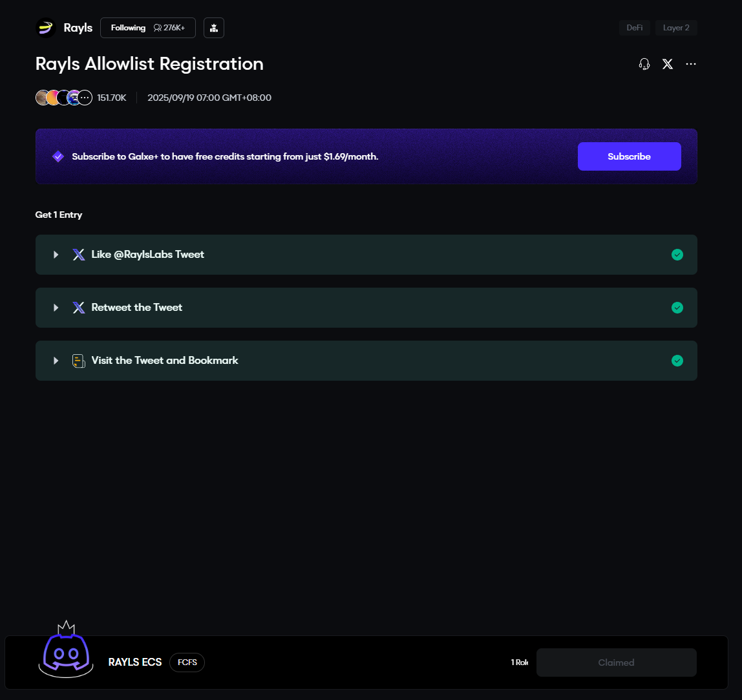Click green checkmark on Like Tweet task
Screen dimensions: 742x700
pos(677,255)
